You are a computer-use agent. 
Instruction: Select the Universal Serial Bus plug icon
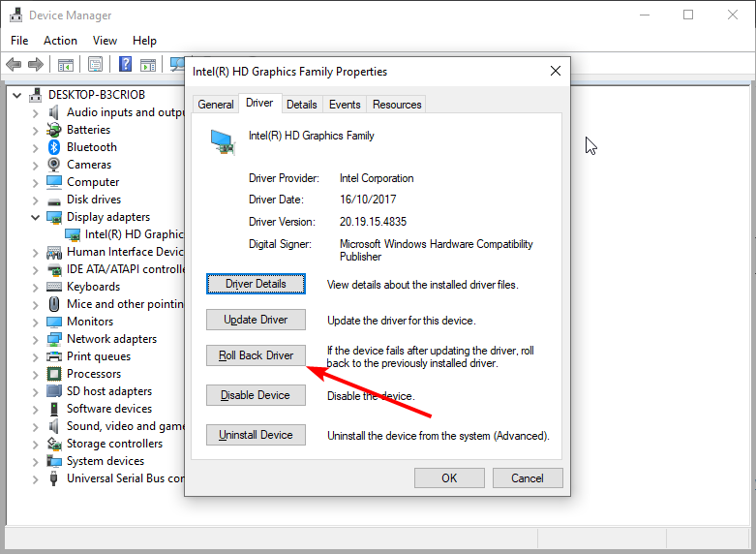coord(53,478)
